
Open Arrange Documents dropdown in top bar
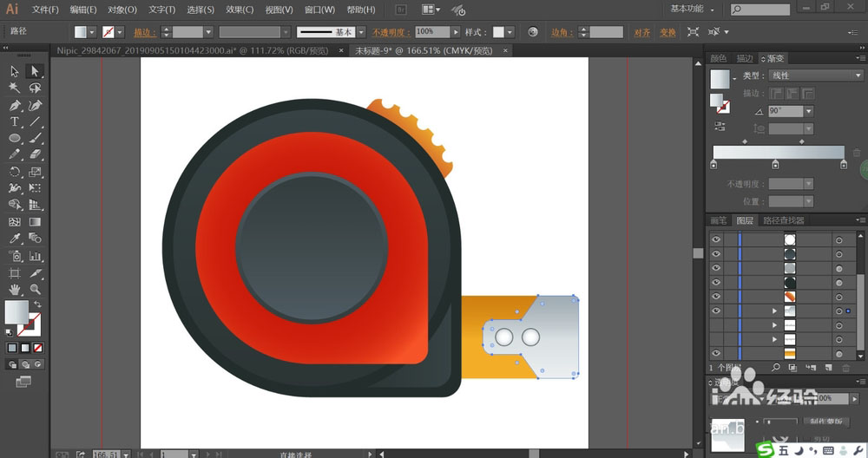point(431,10)
